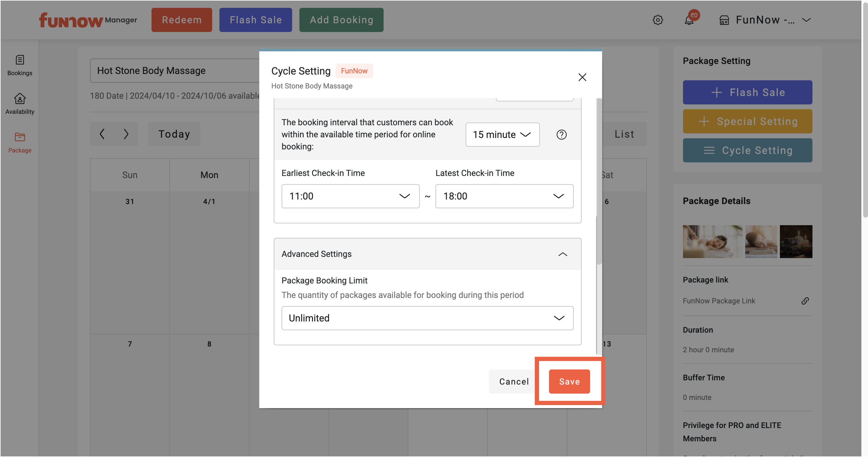Image resolution: width=868 pixels, height=457 pixels.
Task: Switch to the List view
Action: pyautogui.click(x=624, y=134)
